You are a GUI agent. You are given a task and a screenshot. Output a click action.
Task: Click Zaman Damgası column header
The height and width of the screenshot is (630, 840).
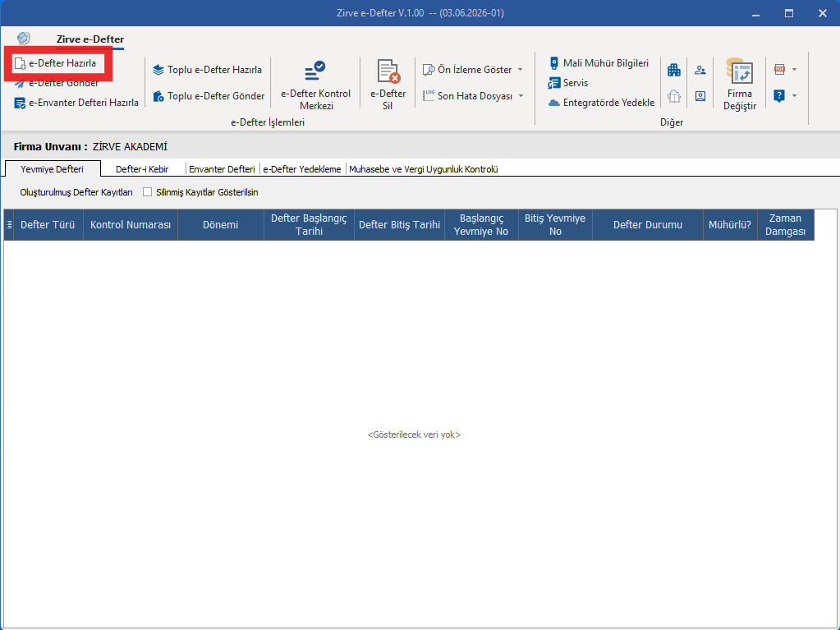785,225
